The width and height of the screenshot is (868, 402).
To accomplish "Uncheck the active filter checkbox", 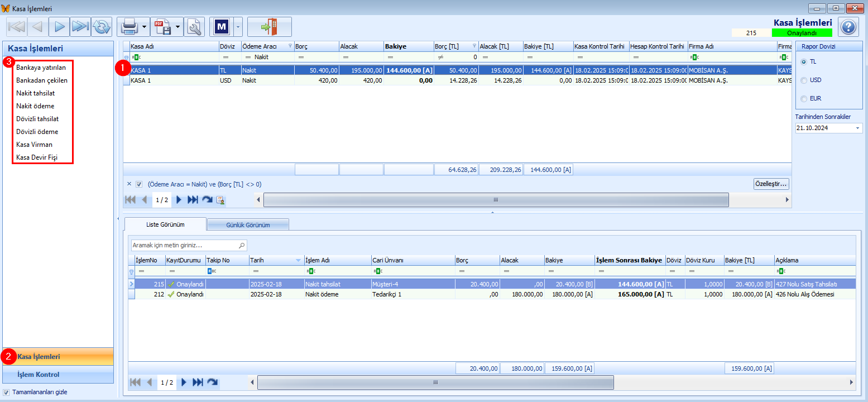I will (x=139, y=184).
